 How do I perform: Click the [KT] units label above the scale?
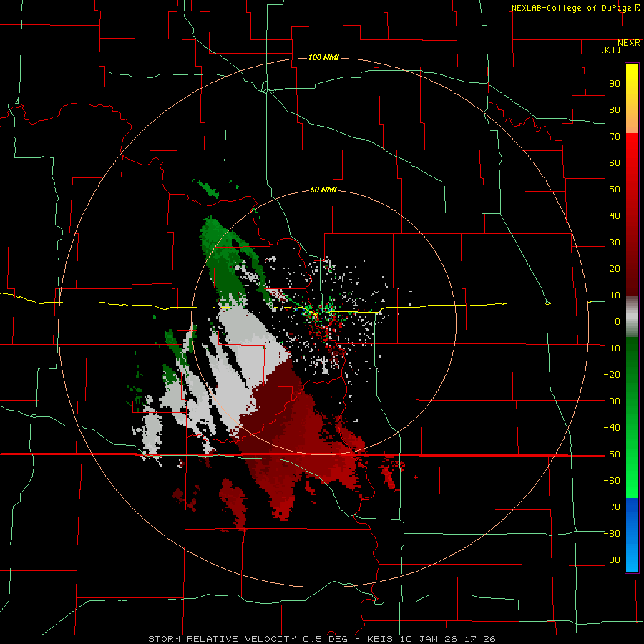(611, 49)
